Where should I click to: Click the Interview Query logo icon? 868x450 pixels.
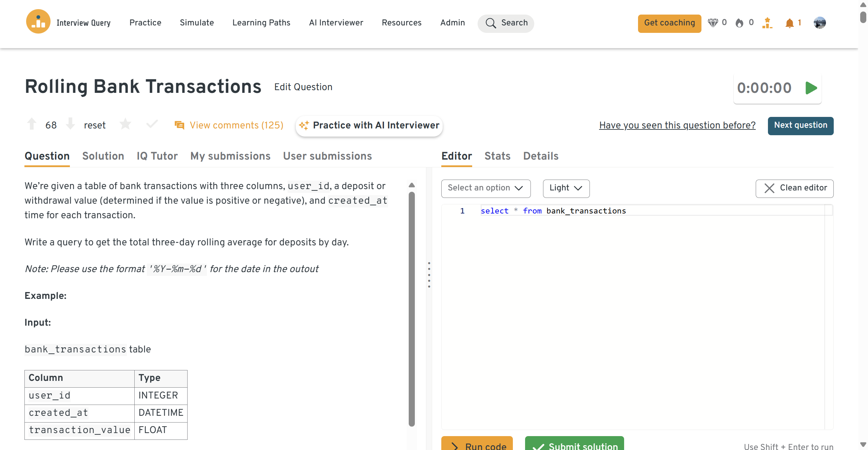click(x=38, y=22)
